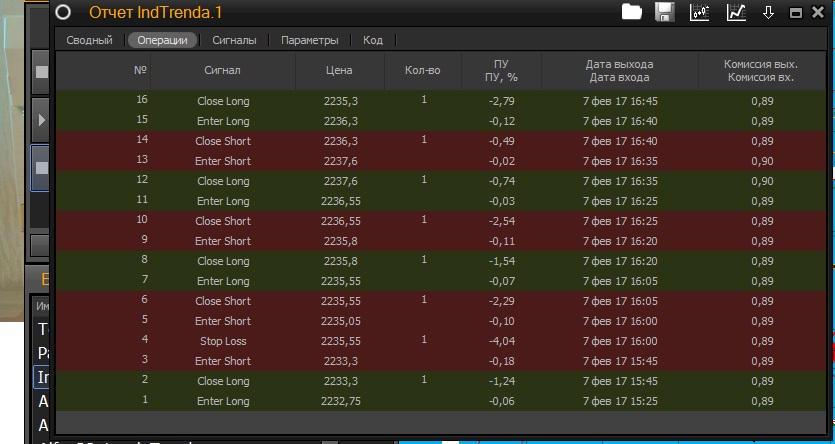The image size is (835, 444).
Task: Sort by the Сигнал column header
Action: (x=222, y=71)
